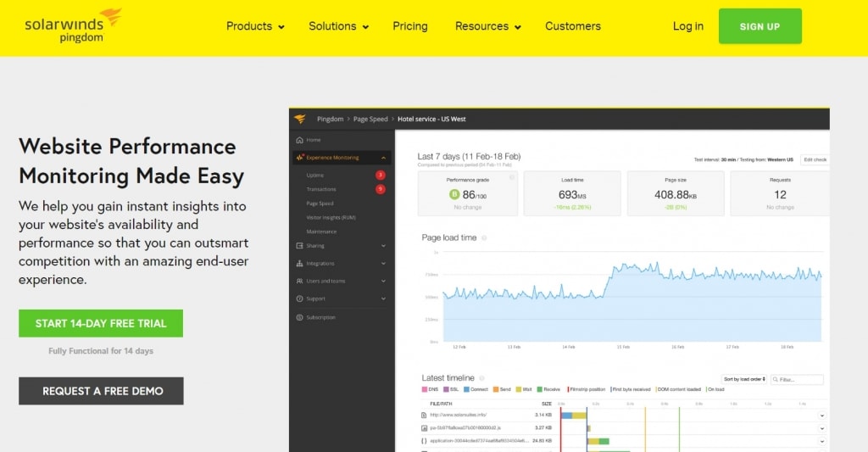Open the Solutions dropdown menu

tap(338, 26)
